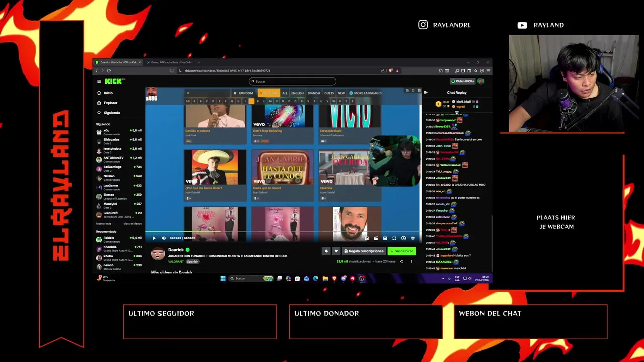Image resolution: width=644 pixels, height=362 pixels.
Task: Open xQc channel in Siguiendo list
Action: pos(119,132)
